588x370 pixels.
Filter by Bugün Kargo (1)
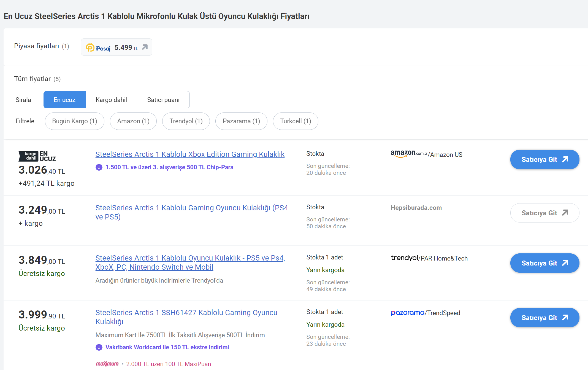[75, 121]
